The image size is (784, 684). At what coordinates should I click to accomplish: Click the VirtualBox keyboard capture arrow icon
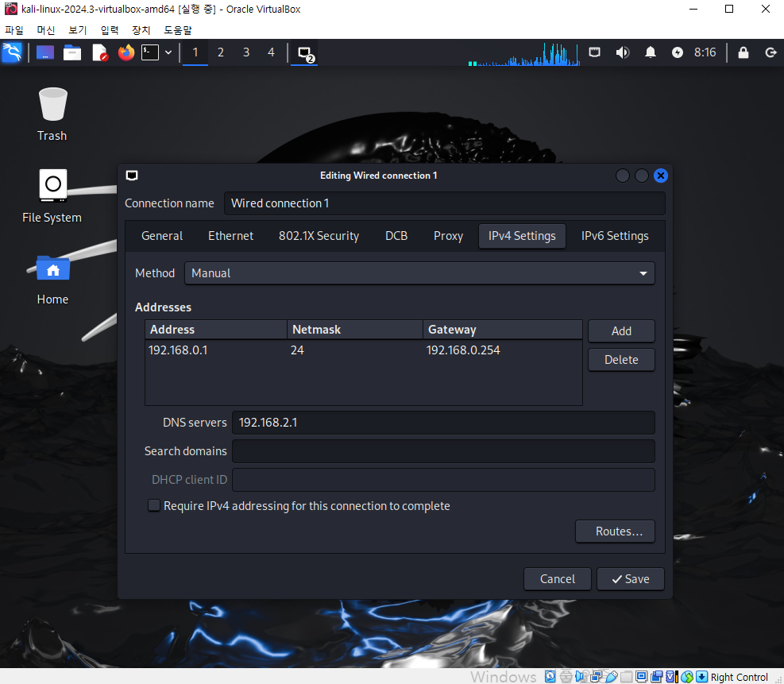(702, 677)
